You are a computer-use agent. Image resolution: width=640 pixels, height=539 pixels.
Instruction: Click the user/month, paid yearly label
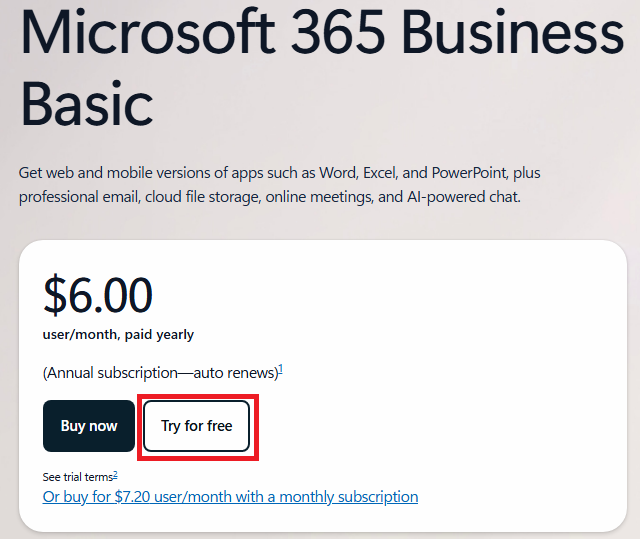point(118,335)
